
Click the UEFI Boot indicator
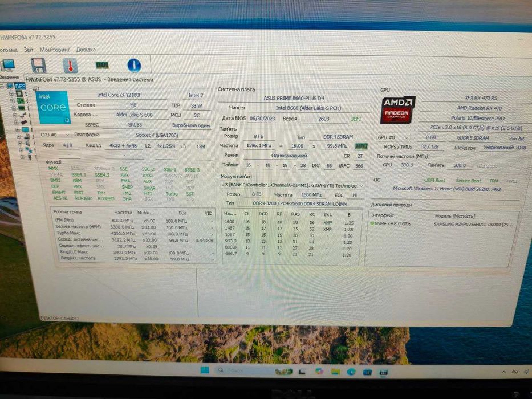pos(434,180)
